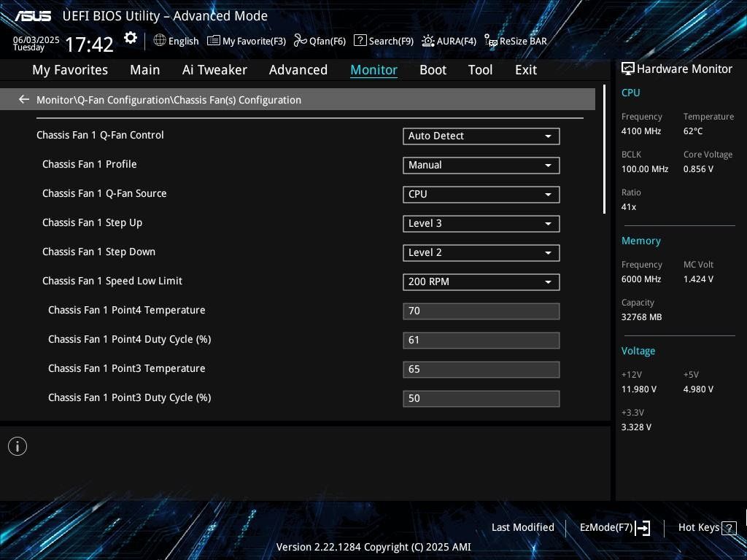Click BCLK value 100.00 MHz
This screenshot has width=747, height=560.
[645, 169]
